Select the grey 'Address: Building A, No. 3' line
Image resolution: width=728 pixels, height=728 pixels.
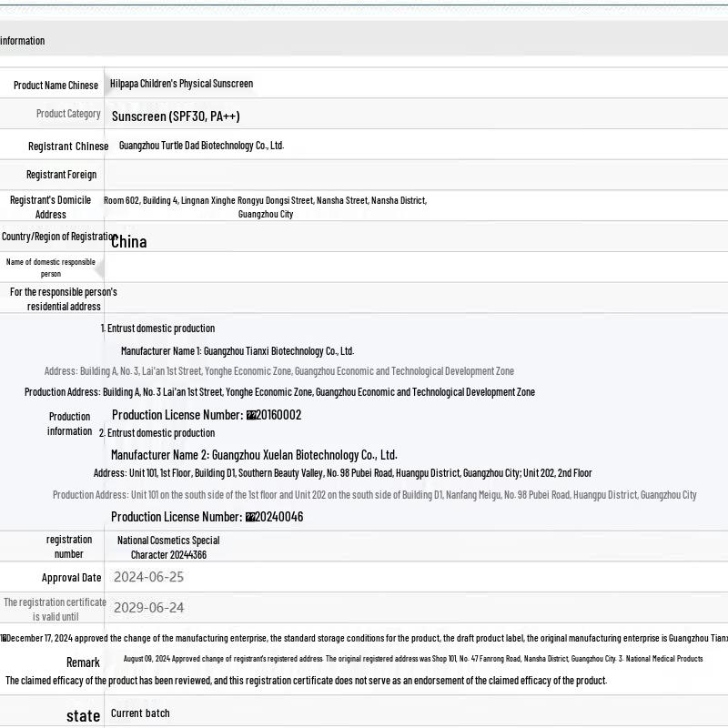279,371
